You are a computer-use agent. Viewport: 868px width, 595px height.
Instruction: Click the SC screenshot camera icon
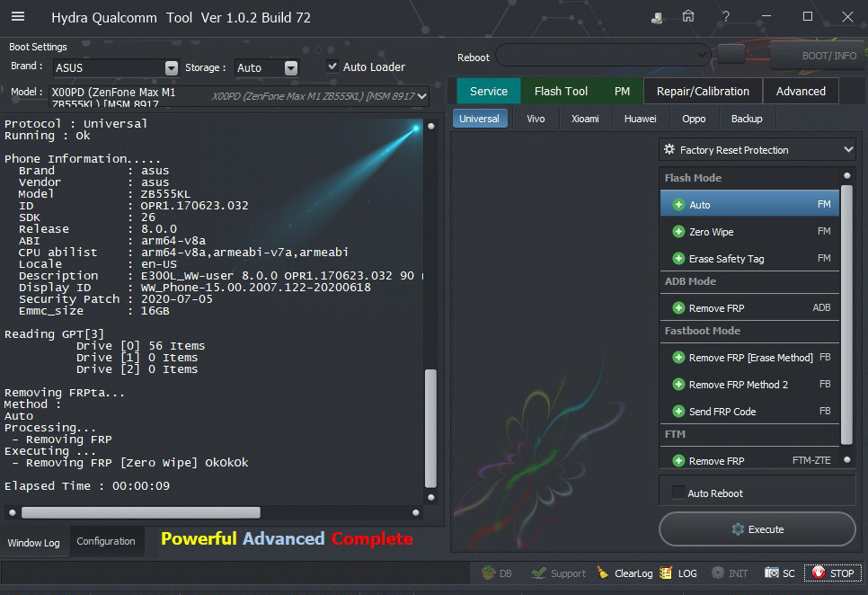(x=772, y=573)
